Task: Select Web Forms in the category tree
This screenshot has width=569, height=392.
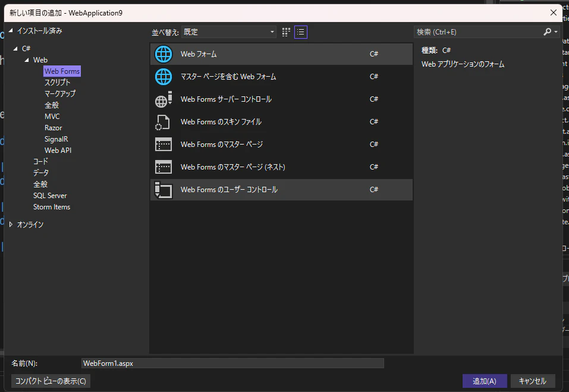Action: coord(62,71)
